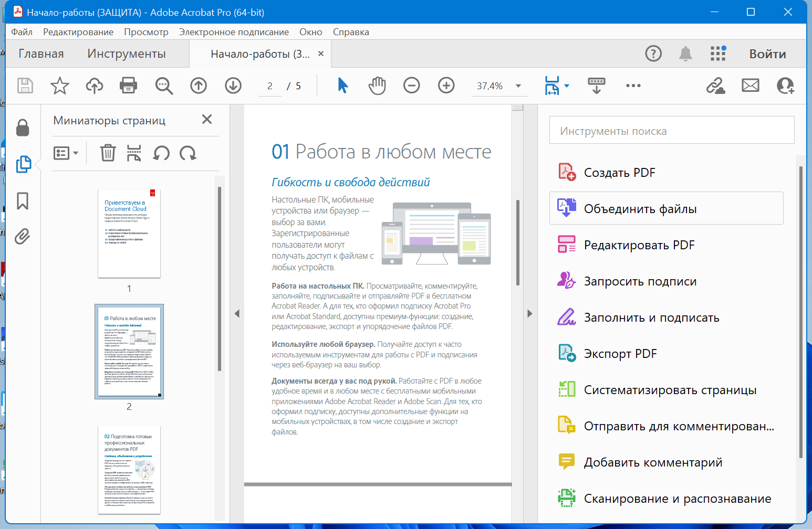Open the fit page width tool
The width and height of the screenshot is (812, 529).
coord(552,86)
